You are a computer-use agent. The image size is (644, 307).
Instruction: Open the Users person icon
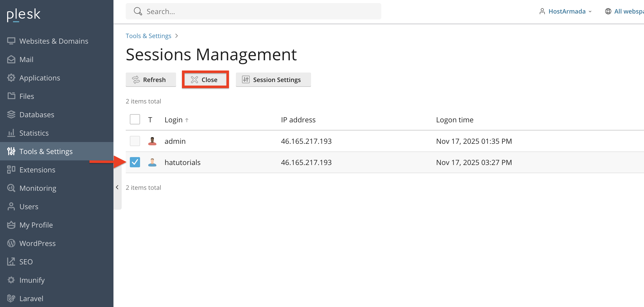pyautogui.click(x=11, y=206)
